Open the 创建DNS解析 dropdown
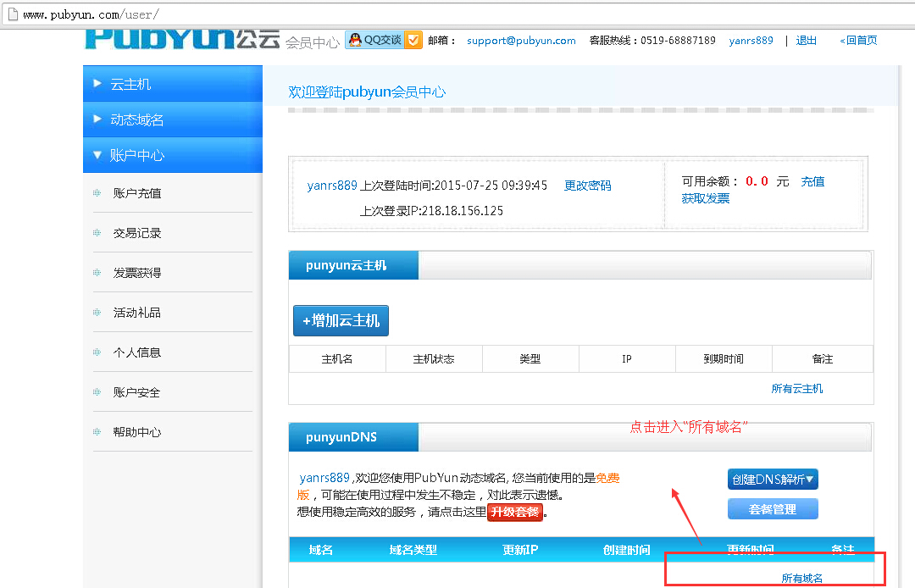This screenshot has width=915, height=588. pos(773,480)
